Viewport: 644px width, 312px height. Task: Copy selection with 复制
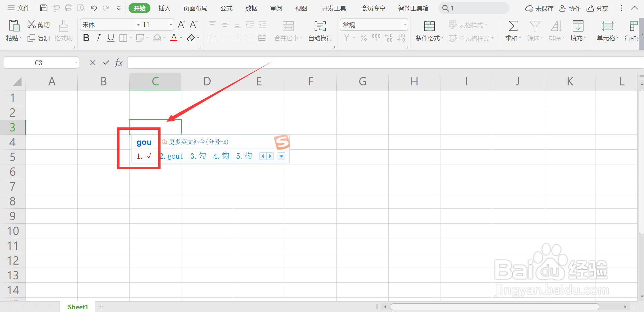point(39,38)
